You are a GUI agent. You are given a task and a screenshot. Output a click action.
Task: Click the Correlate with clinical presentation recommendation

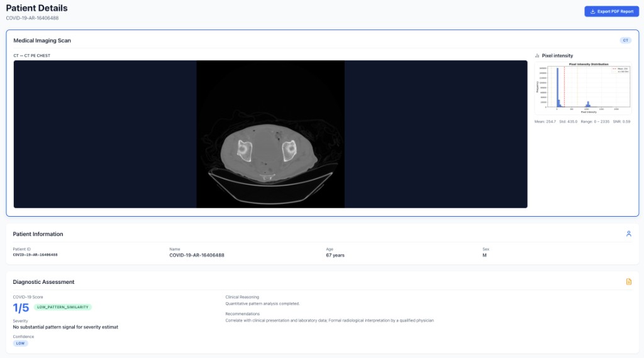tap(330, 321)
